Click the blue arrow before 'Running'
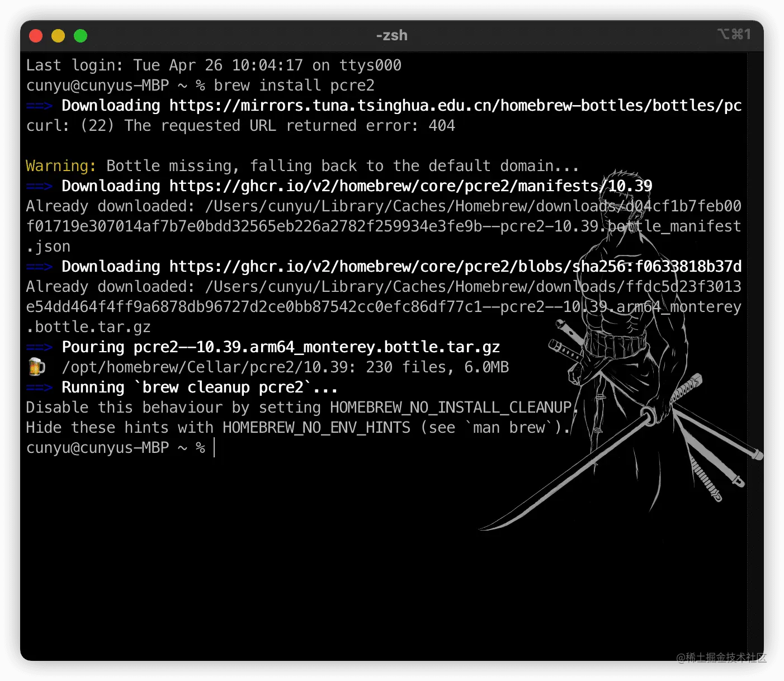784x681 pixels. 39,387
